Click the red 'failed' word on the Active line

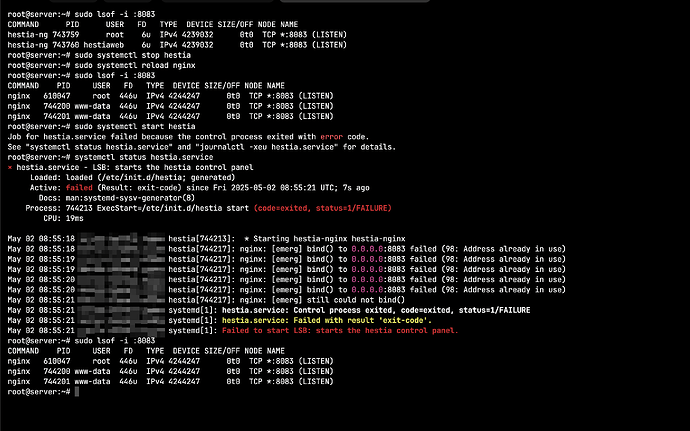(79, 188)
